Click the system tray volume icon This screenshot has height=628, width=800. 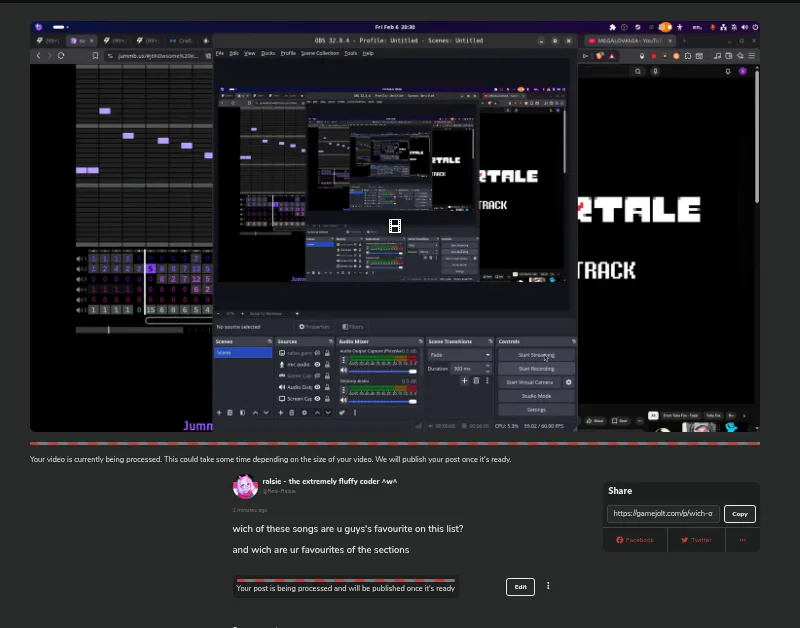744,27
